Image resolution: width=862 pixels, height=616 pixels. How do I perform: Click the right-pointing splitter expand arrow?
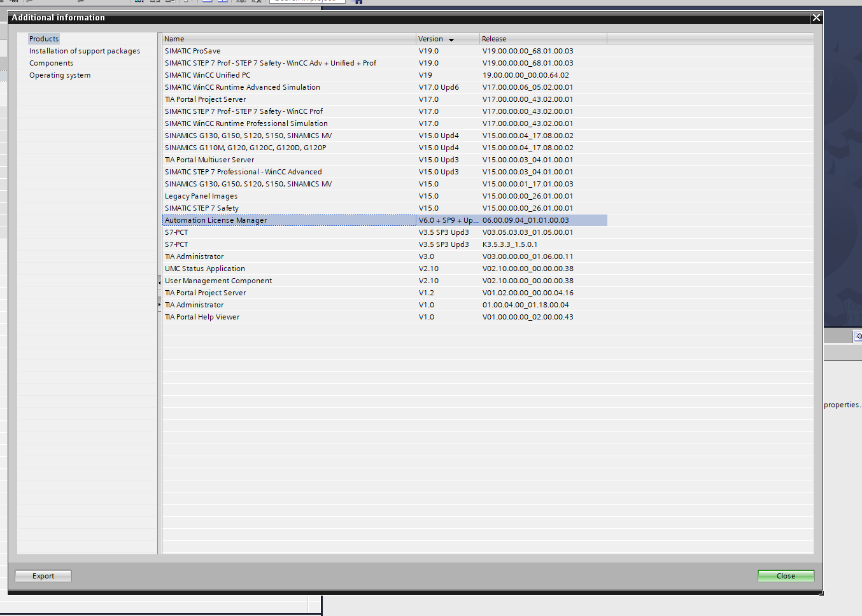coord(159,305)
